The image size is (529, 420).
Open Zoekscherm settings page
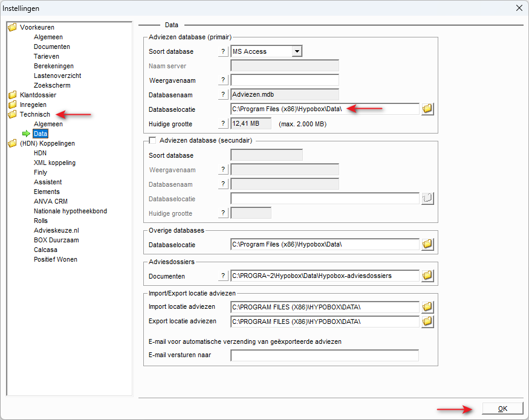[x=52, y=85]
